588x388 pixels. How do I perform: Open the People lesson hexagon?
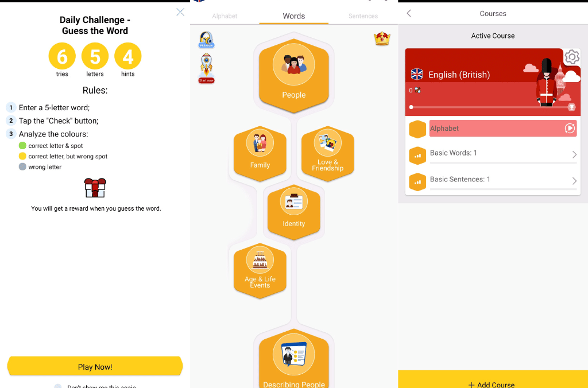coord(293,76)
